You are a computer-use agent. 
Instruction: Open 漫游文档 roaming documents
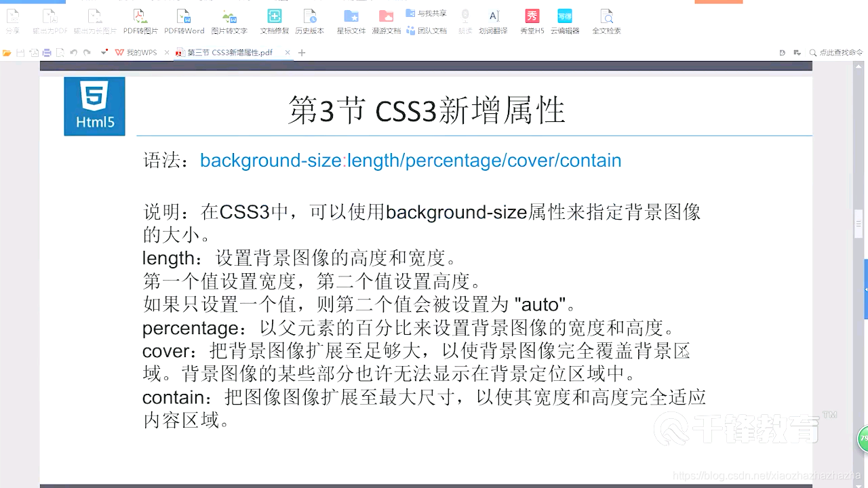coord(386,22)
